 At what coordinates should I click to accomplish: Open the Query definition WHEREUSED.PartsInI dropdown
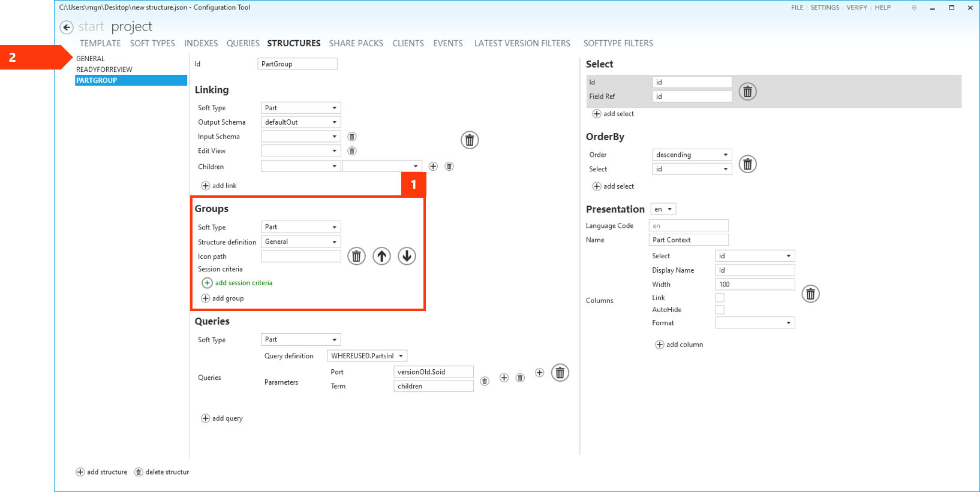[x=367, y=356]
